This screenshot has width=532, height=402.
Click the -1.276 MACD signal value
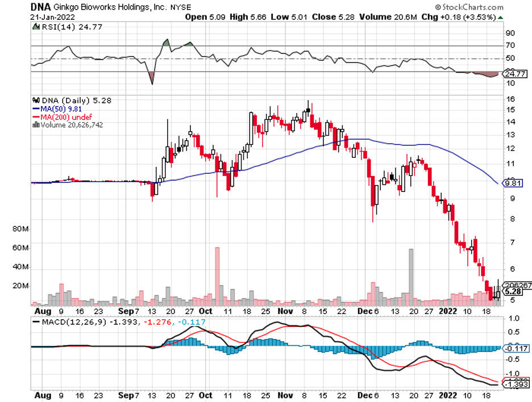[x=158, y=322]
